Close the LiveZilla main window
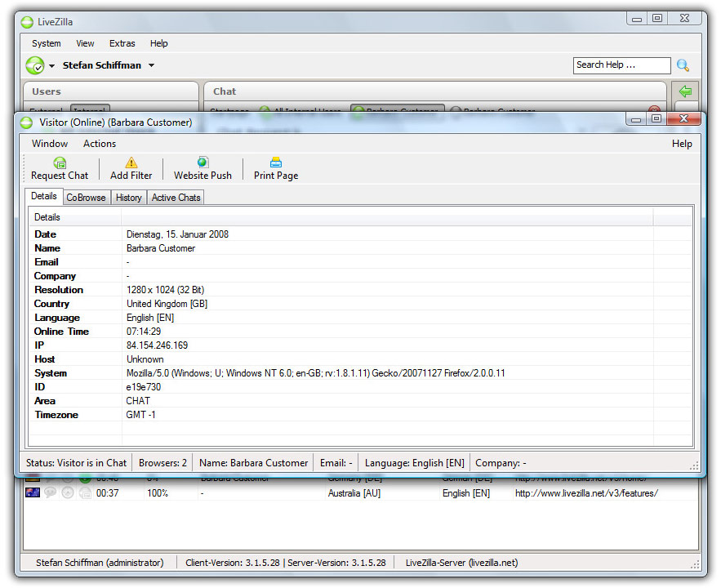Image resolution: width=721 pixels, height=588 pixels. click(685, 19)
